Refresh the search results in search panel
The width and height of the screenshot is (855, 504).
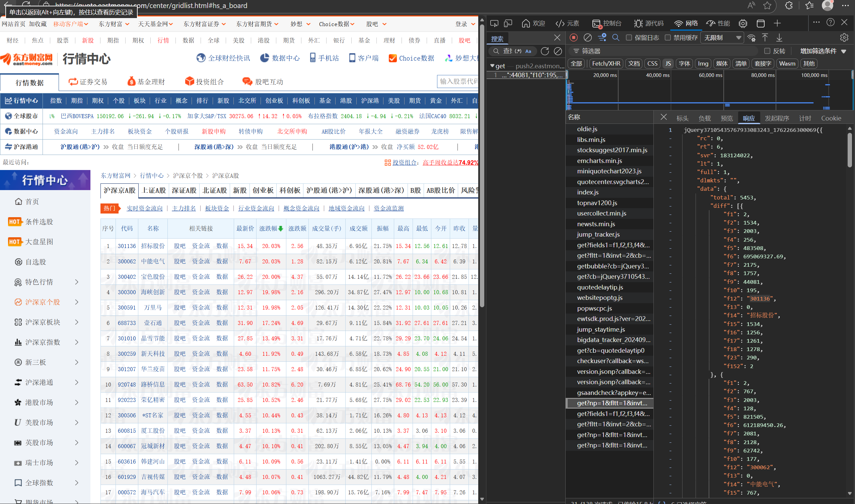[x=545, y=51]
